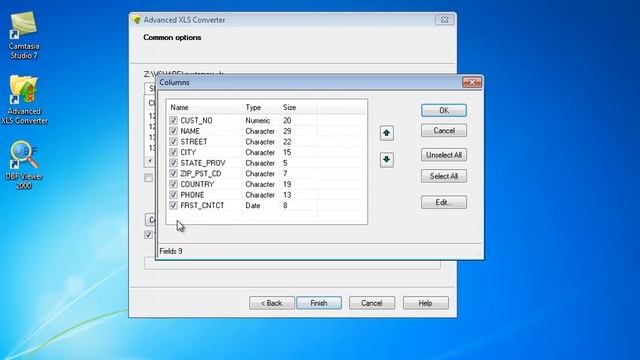Uncheck the FRST_CNTCT column checkbox
The image size is (640, 360).
pos(173,205)
